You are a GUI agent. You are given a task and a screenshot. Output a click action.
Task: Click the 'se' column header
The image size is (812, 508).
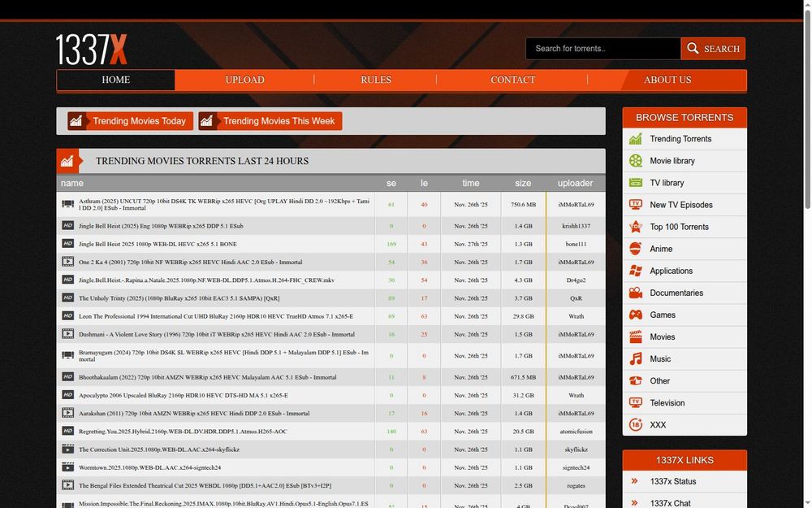(x=391, y=183)
